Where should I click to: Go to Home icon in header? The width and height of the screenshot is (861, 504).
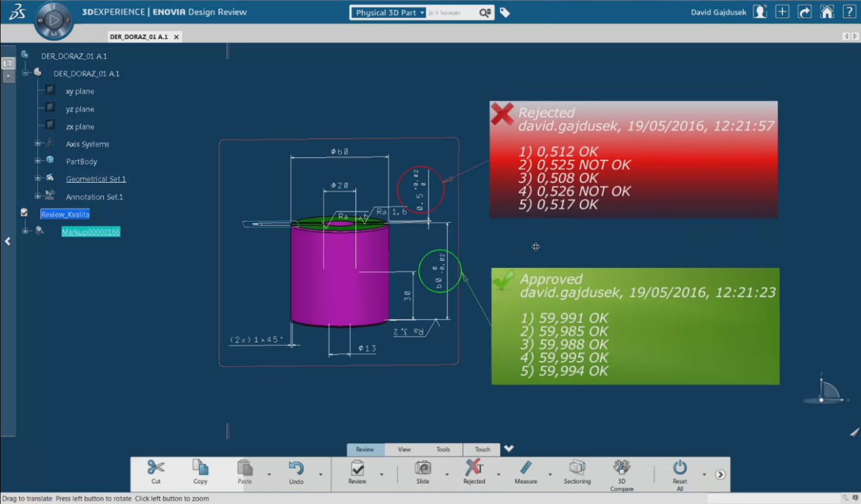pyautogui.click(x=827, y=12)
